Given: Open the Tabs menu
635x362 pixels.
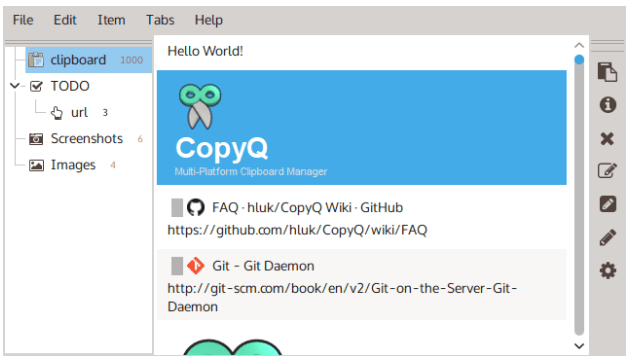Looking at the screenshot, I should tap(160, 20).
